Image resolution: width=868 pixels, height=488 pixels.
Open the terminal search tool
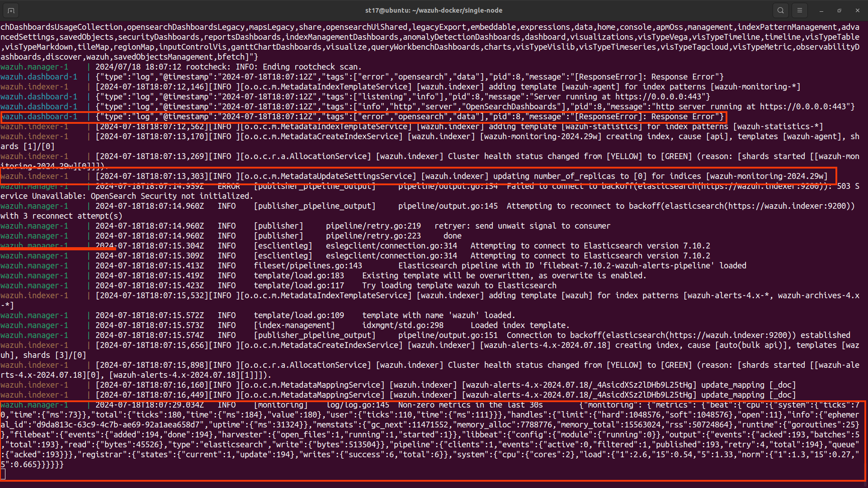click(781, 10)
